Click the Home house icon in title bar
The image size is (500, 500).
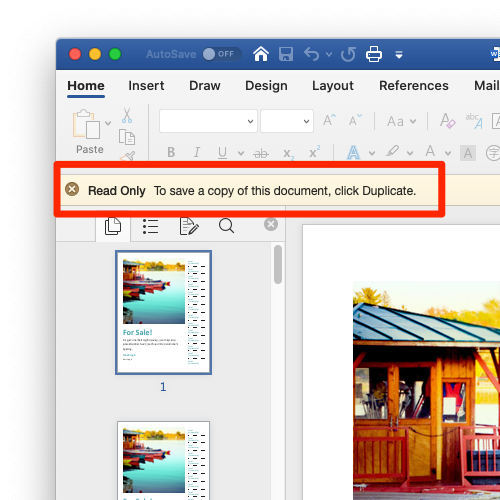(x=261, y=54)
